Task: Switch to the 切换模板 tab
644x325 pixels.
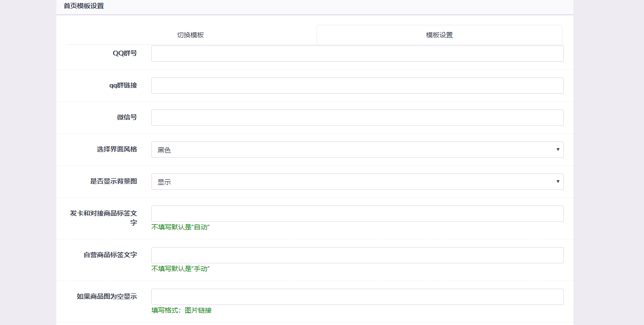Action: tap(190, 35)
